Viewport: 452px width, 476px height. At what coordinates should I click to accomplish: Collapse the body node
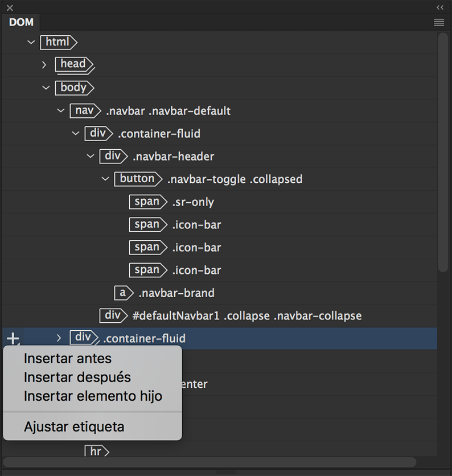[x=46, y=88]
